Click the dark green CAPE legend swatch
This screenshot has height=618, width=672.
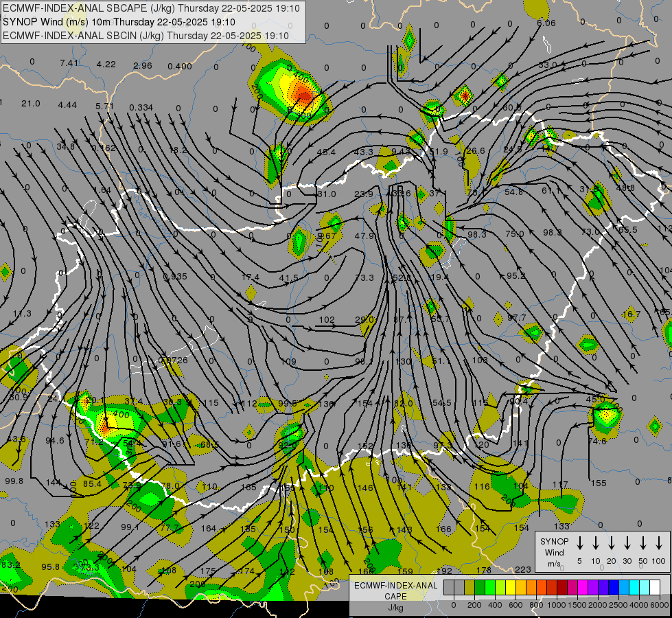click(480, 587)
